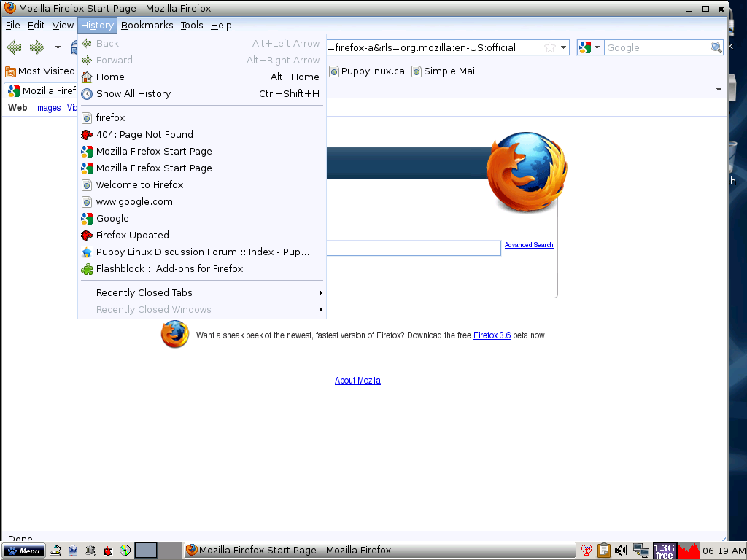The width and height of the screenshot is (747, 560).
Task: Open the Simple Mail bookmark
Action: [444, 71]
